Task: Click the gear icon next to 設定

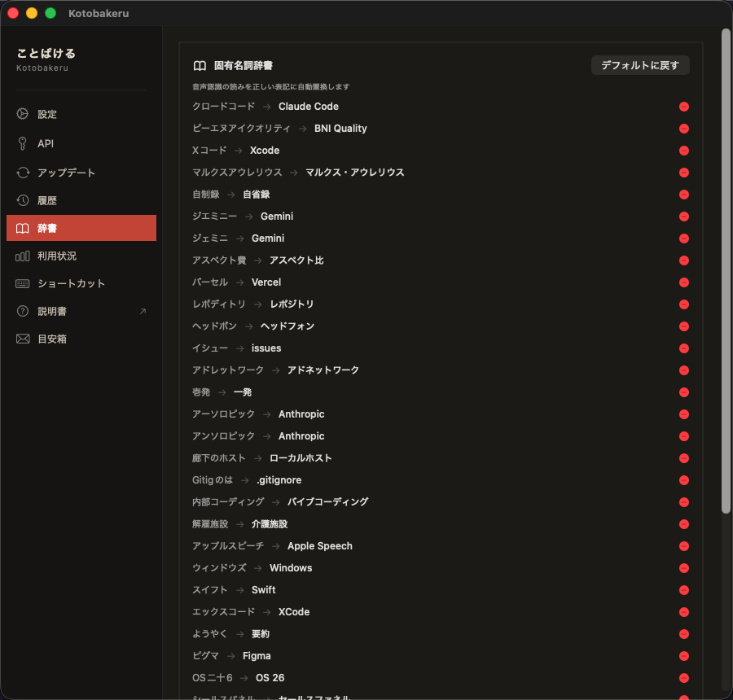Action: point(23,114)
